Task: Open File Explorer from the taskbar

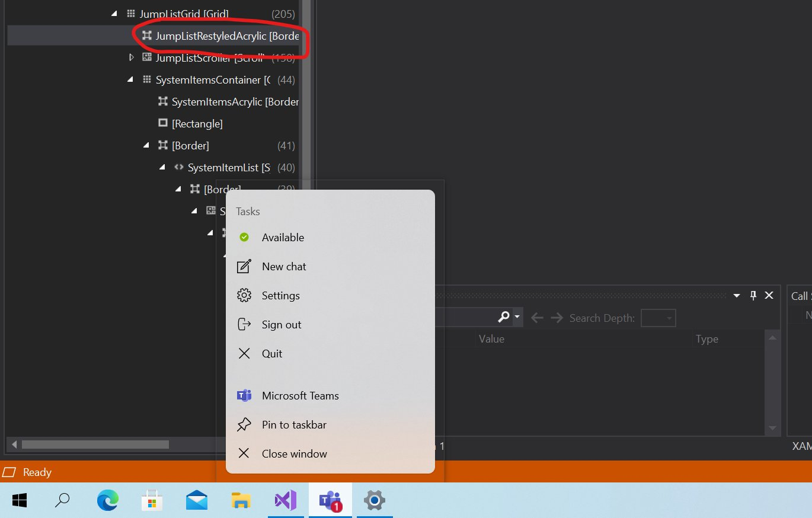Action: pyautogui.click(x=241, y=501)
